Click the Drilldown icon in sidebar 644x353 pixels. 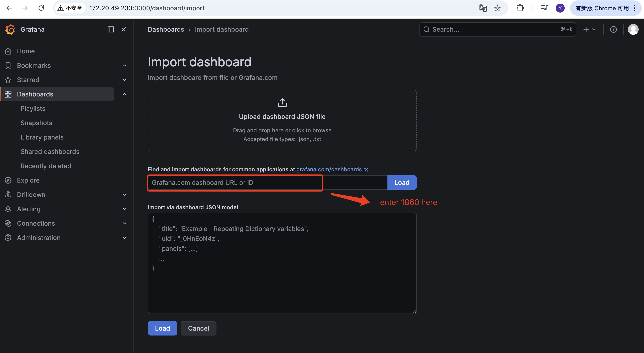pos(8,194)
